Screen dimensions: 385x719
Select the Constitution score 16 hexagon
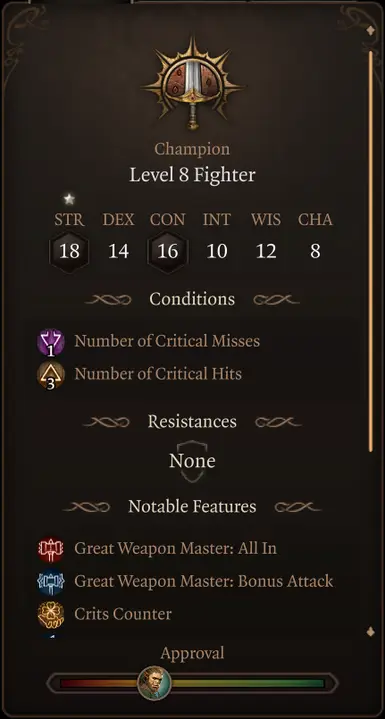point(167,252)
